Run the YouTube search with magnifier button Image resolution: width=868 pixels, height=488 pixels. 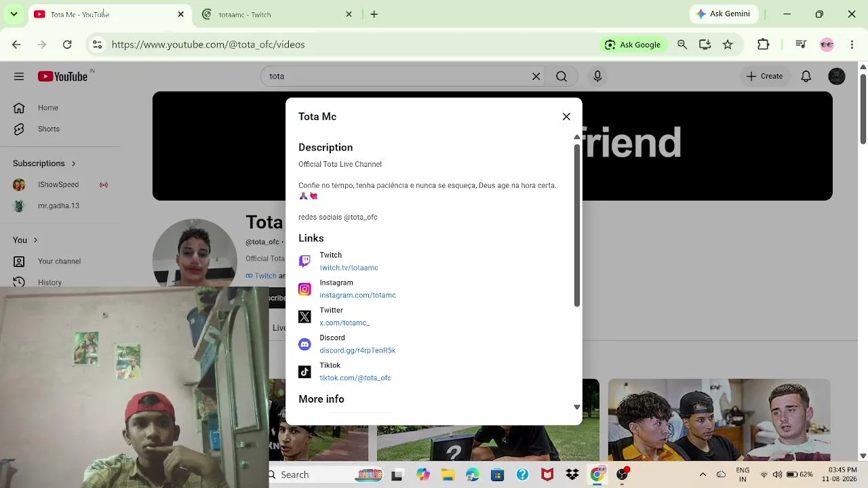tap(561, 77)
